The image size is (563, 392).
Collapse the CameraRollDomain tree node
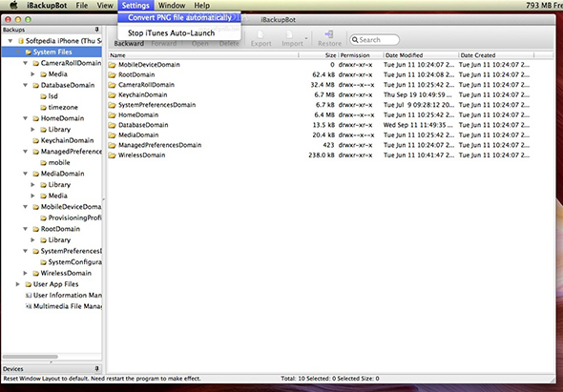coord(26,63)
